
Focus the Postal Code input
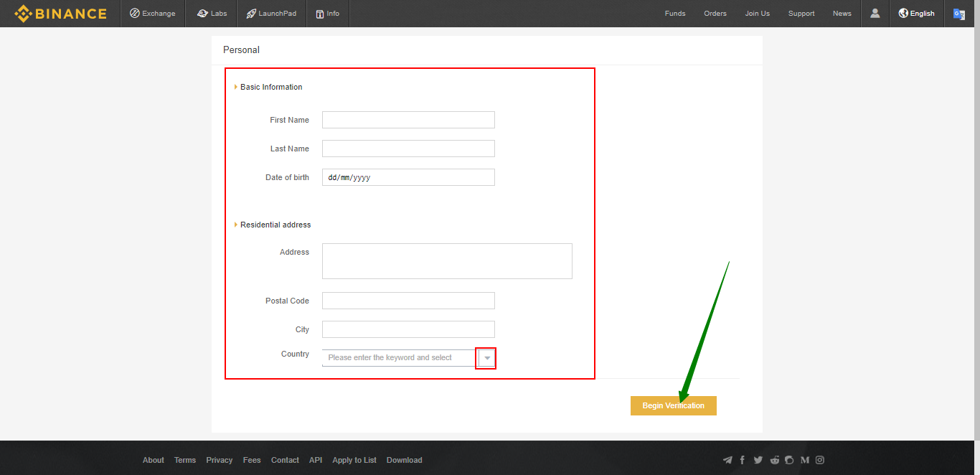click(408, 301)
